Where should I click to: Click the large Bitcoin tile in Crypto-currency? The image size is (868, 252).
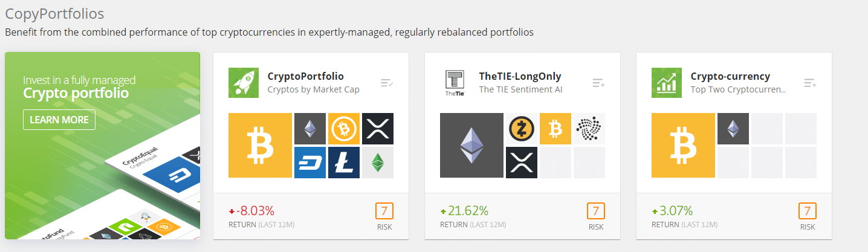tap(683, 146)
